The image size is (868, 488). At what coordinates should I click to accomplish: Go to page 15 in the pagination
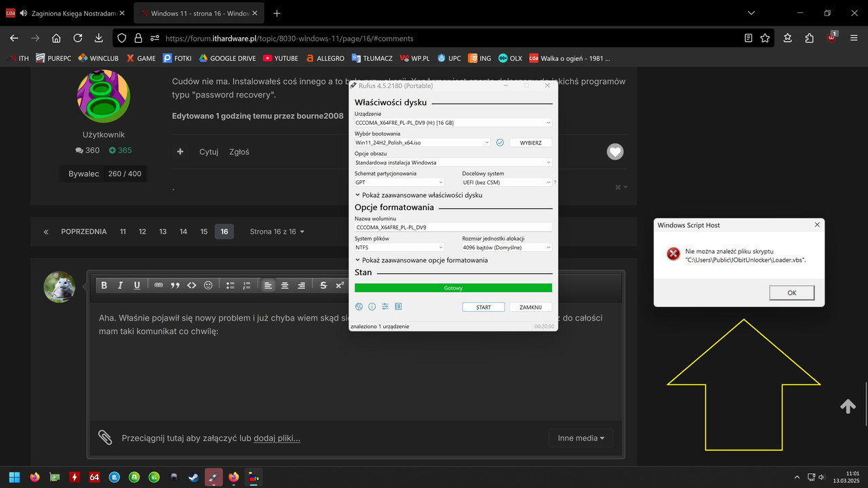pos(203,232)
